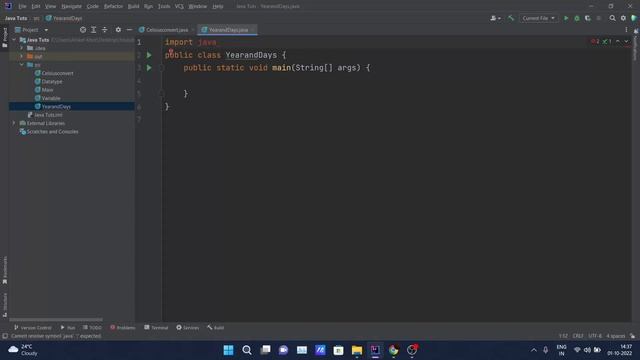Open the Run tool window at bottom
The image size is (640, 360).
pos(68,328)
